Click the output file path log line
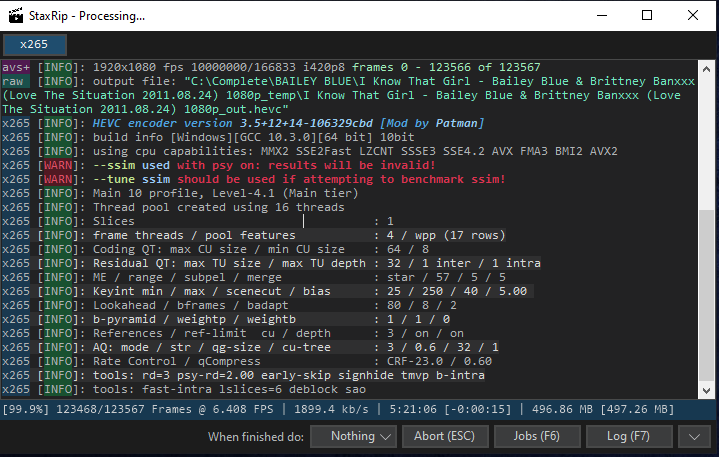The height and width of the screenshot is (457, 719). click(348, 95)
